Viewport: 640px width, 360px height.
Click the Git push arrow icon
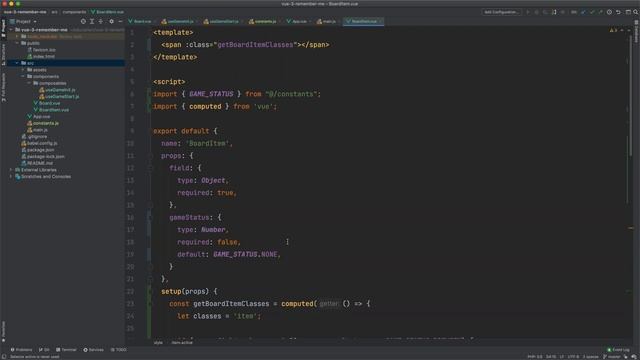600,12
